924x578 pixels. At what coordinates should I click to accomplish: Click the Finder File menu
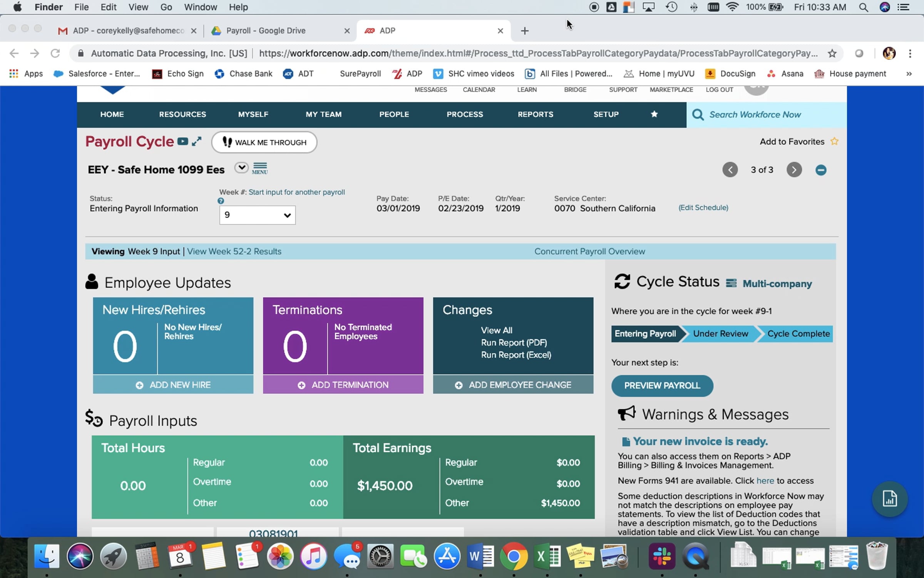coord(81,7)
